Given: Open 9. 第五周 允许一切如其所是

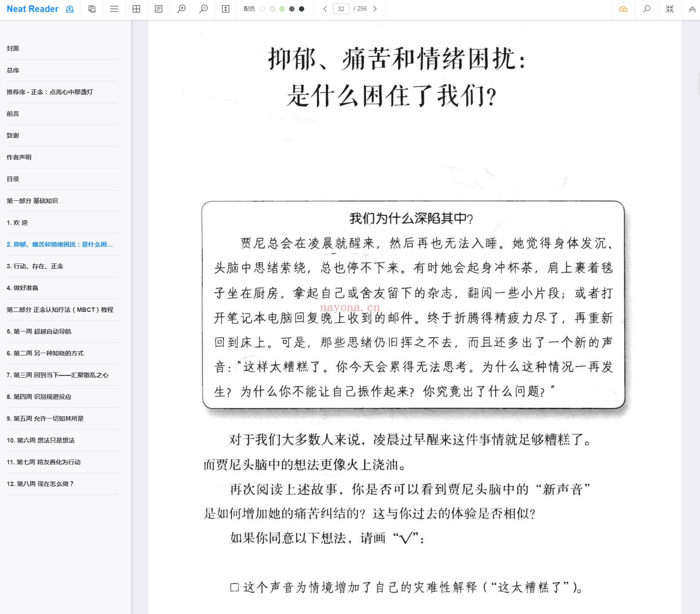Looking at the screenshot, I should pyautogui.click(x=63, y=419).
